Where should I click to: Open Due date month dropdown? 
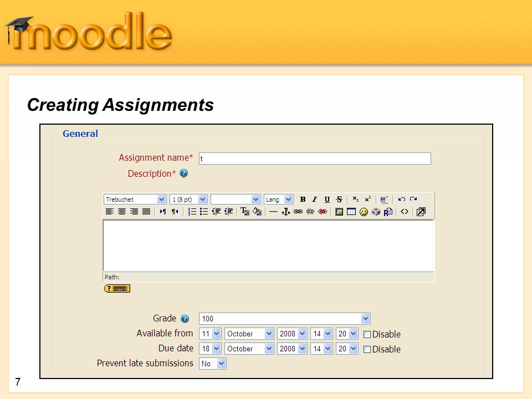[249, 349]
